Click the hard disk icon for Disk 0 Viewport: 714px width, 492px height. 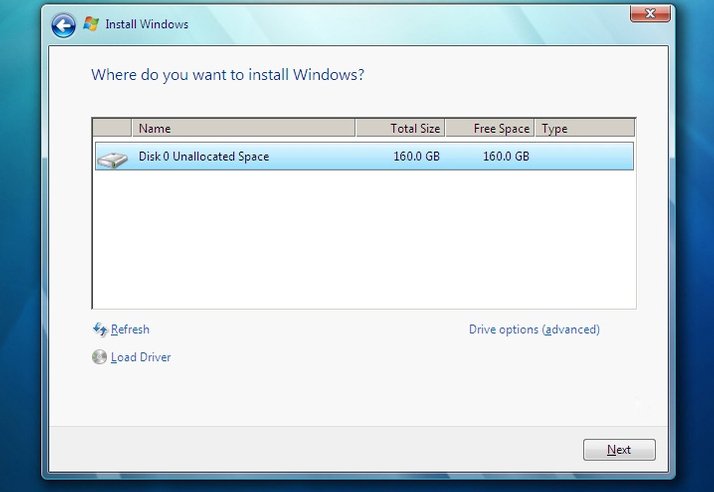click(x=112, y=159)
